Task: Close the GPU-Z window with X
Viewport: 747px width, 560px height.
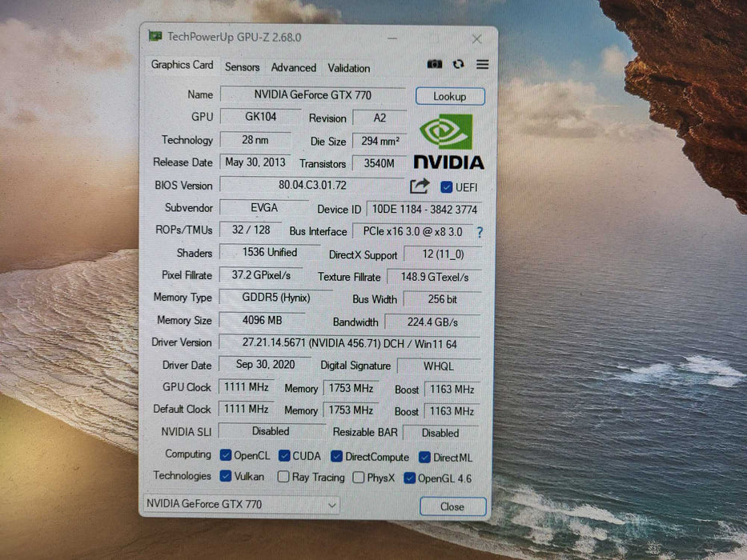Action: click(476, 38)
